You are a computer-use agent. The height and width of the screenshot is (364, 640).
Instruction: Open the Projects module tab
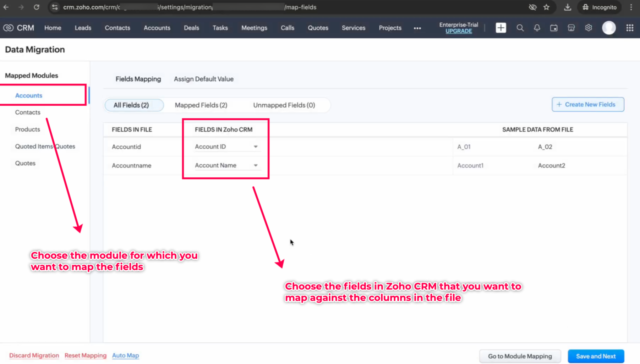(390, 28)
